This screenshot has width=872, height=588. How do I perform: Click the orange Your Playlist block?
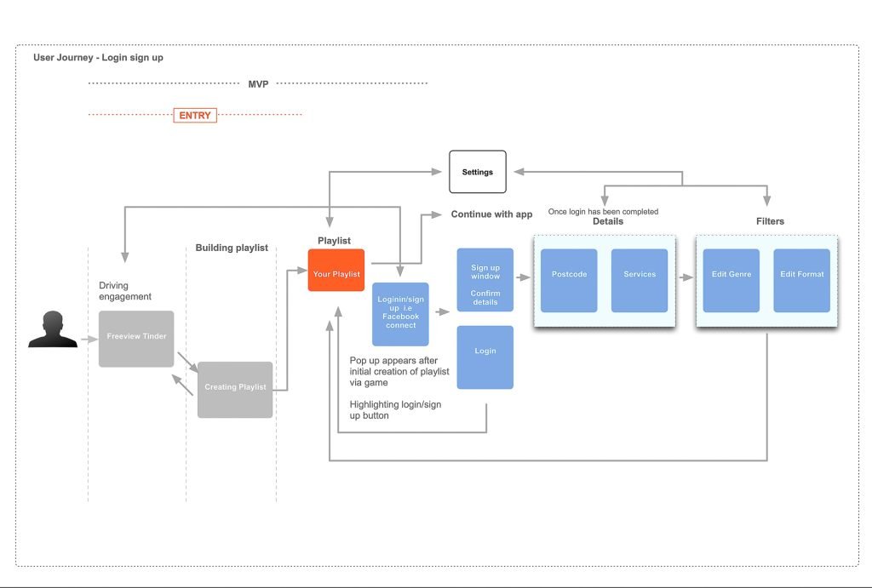coord(336,271)
